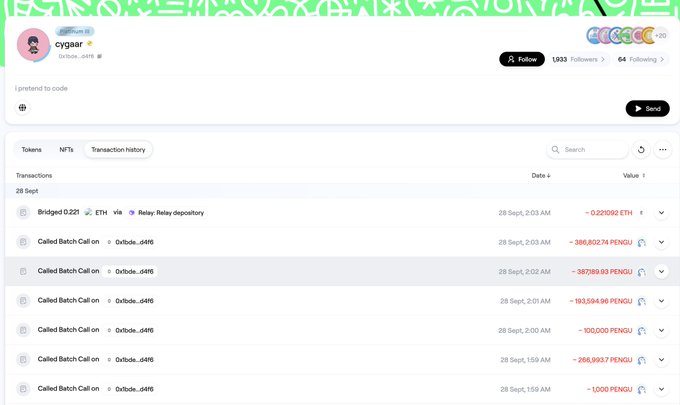The width and height of the screenshot is (680, 405).
Task: Click the 266,993.7 PENGU row document icon
Action: (x=23, y=360)
